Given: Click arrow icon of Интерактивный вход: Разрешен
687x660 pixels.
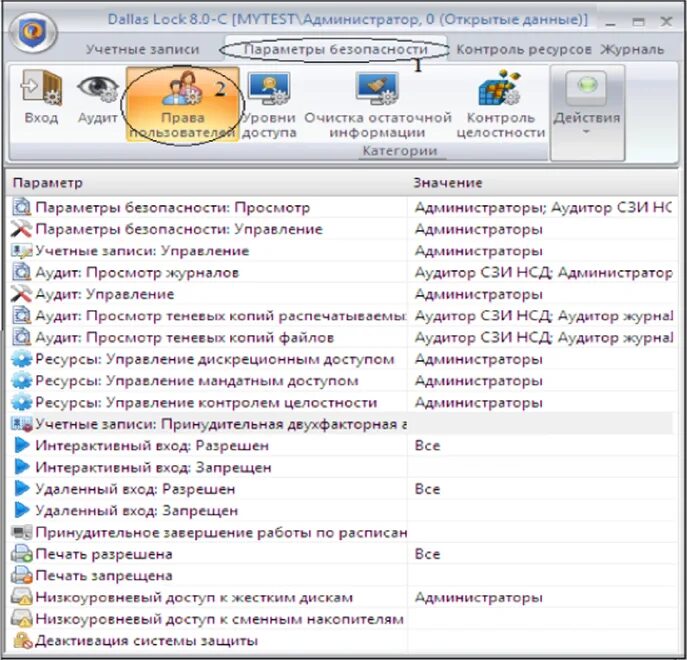Looking at the screenshot, I should pos(21,445).
